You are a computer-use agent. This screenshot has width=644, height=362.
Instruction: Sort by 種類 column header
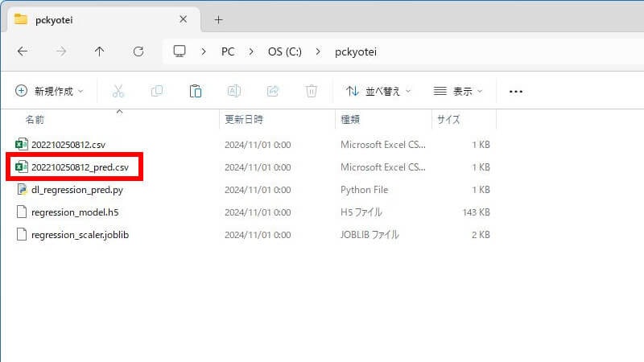pos(350,119)
